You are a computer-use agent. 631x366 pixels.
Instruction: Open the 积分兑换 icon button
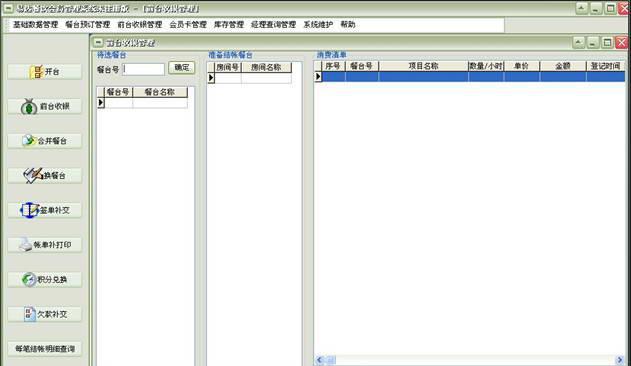click(45, 279)
